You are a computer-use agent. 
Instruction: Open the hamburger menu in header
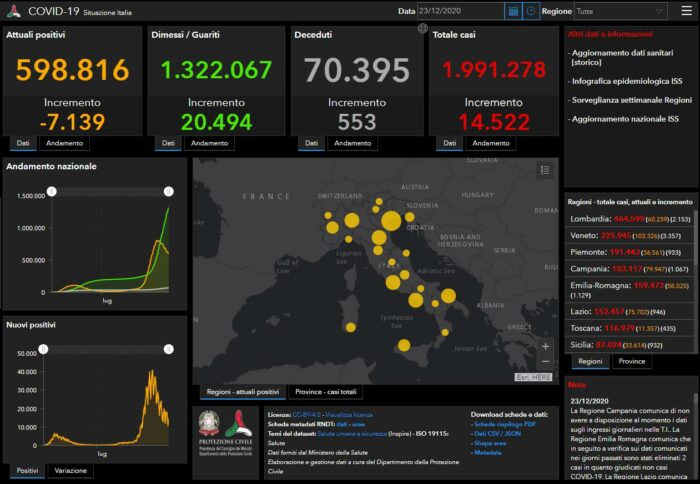pos(685,11)
